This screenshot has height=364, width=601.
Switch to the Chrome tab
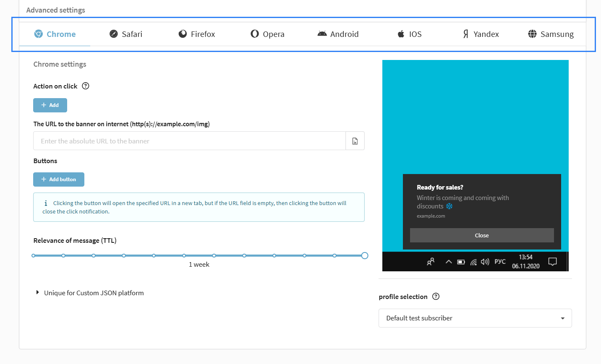tap(55, 34)
